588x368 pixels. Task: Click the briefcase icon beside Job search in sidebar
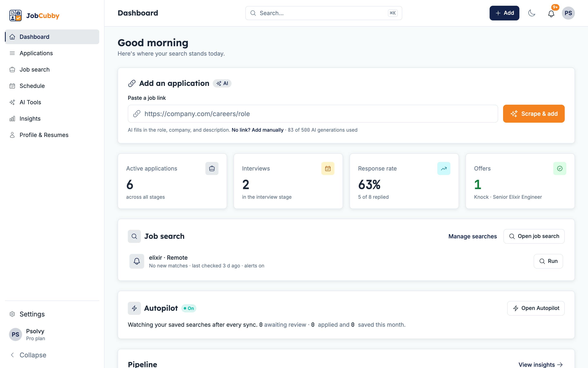pyautogui.click(x=12, y=70)
